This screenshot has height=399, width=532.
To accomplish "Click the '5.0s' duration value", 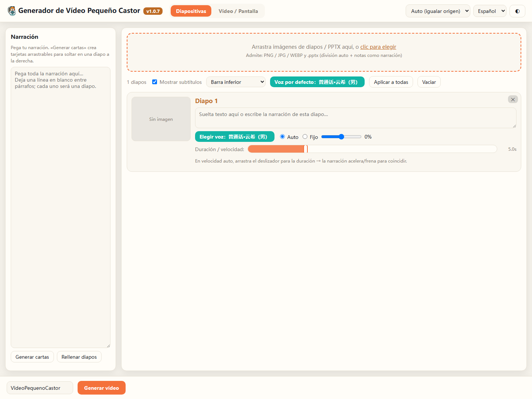I will pyautogui.click(x=512, y=149).
